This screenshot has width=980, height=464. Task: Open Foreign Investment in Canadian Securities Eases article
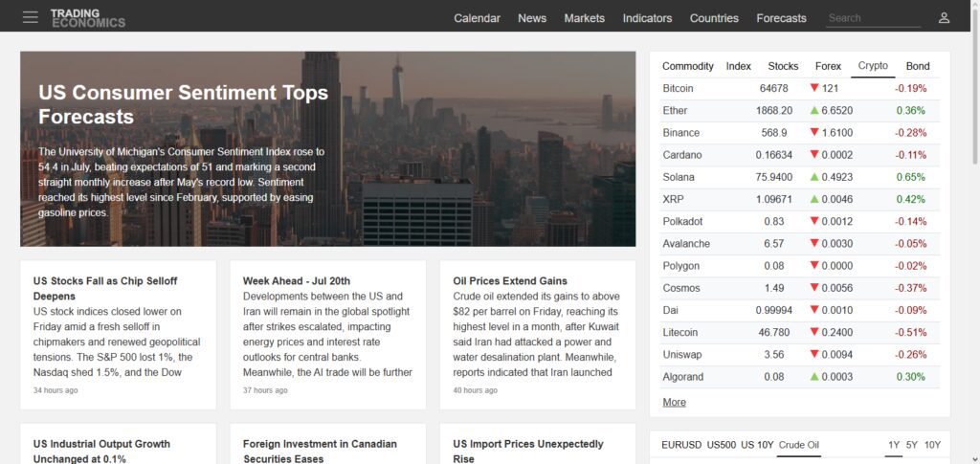pyautogui.click(x=320, y=451)
